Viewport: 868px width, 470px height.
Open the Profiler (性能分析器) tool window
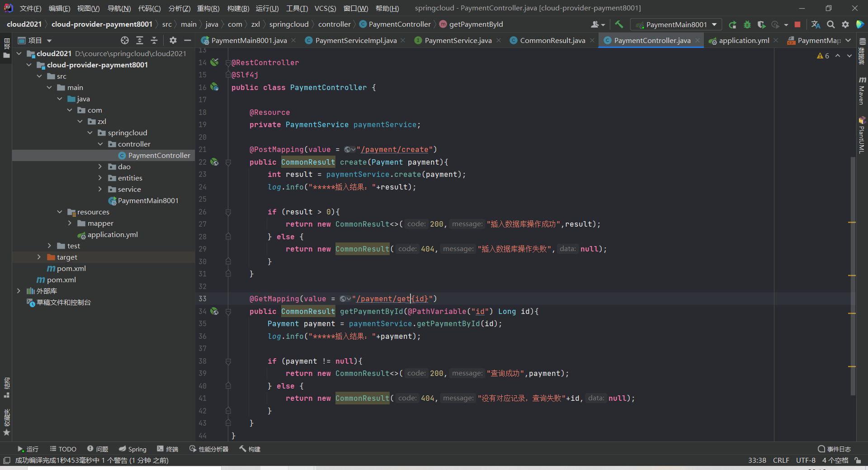(x=209, y=449)
